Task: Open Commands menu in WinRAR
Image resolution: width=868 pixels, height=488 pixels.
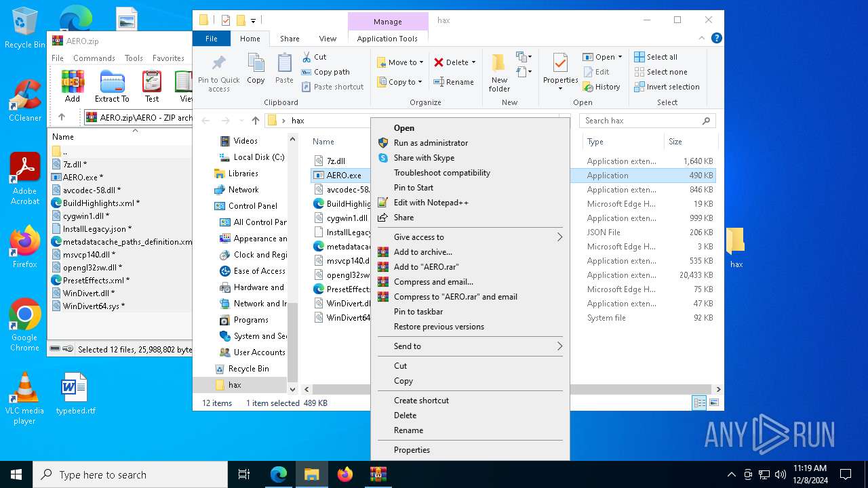Action: coord(94,58)
